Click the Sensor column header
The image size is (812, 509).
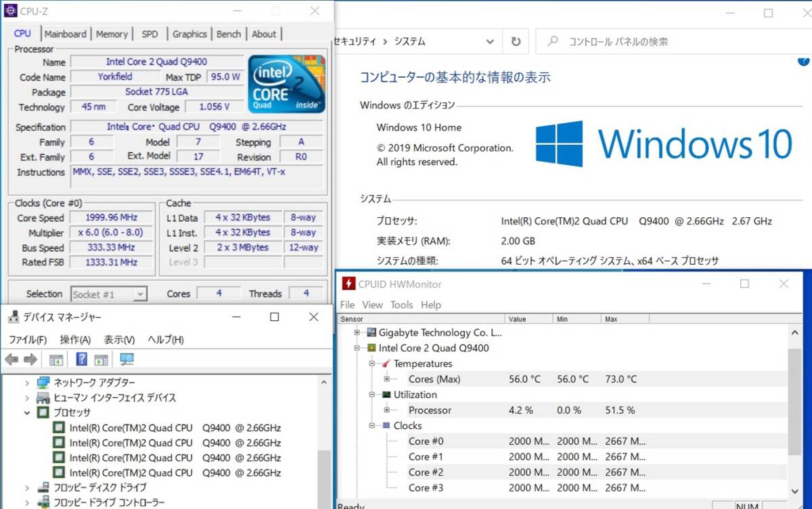tap(421, 319)
